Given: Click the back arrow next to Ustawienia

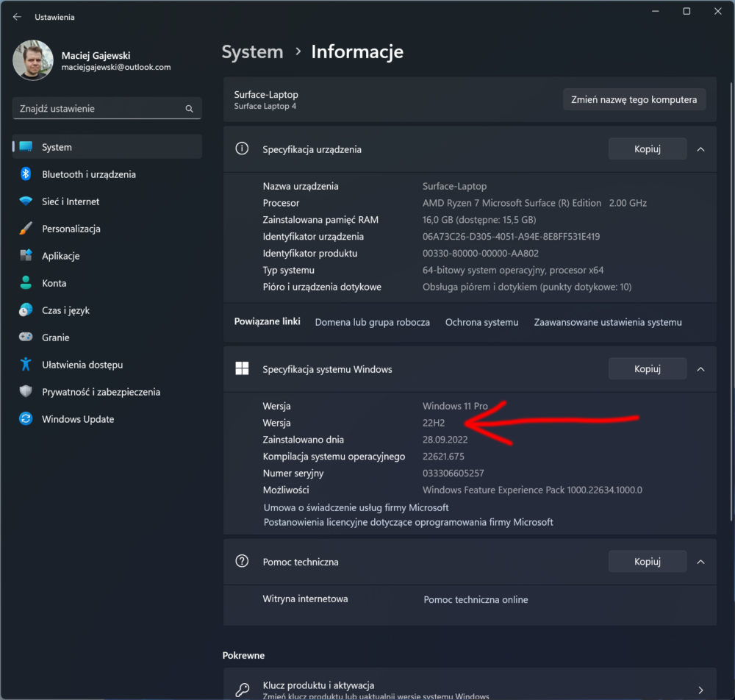Looking at the screenshot, I should point(18,17).
